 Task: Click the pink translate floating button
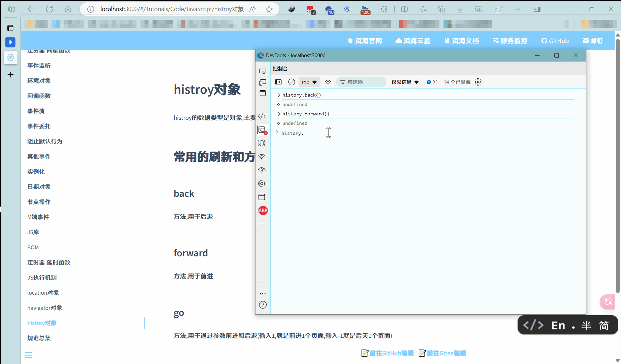pos(608,302)
